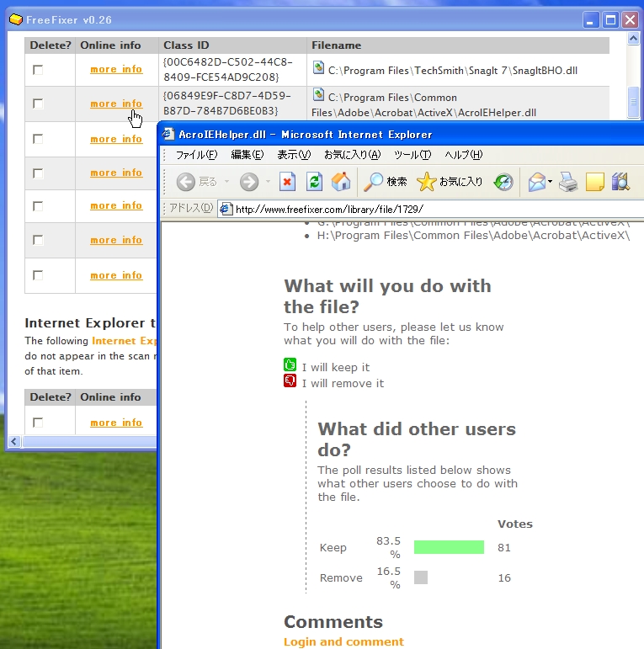Tick the third Delete checkbox in FreeFixer
Viewport: 644px width, 649px height.
[x=38, y=139]
